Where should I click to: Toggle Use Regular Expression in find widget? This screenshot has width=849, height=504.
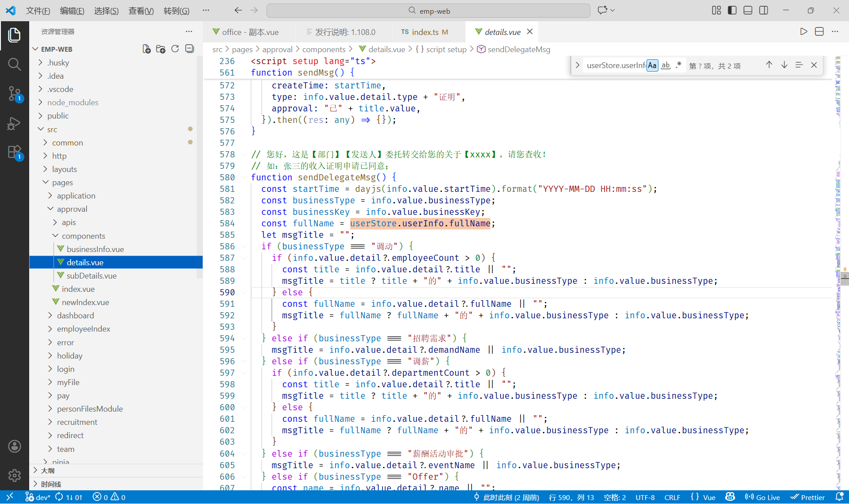(x=678, y=65)
